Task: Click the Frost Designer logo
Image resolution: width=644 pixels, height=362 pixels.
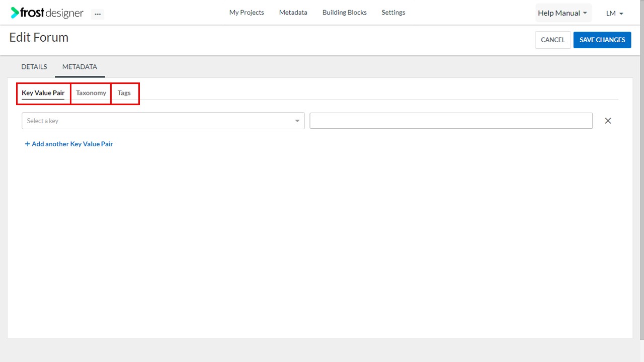Action: [47, 13]
